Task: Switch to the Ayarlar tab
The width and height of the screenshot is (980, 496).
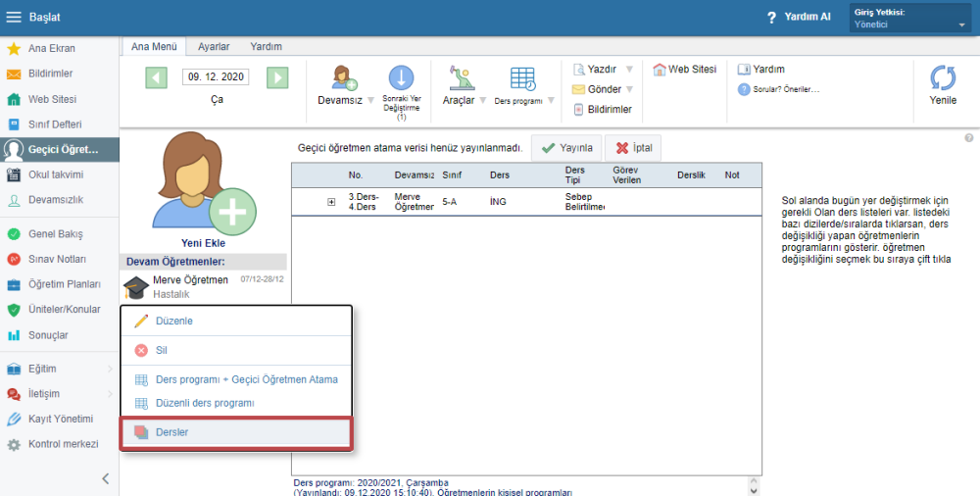Action: coord(214,47)
